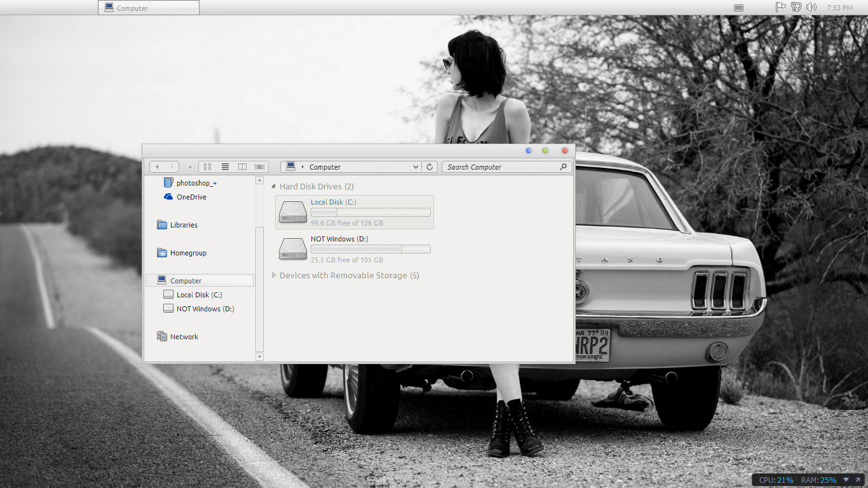Click the Homegroup icon in sidebar

coord(162,253)
